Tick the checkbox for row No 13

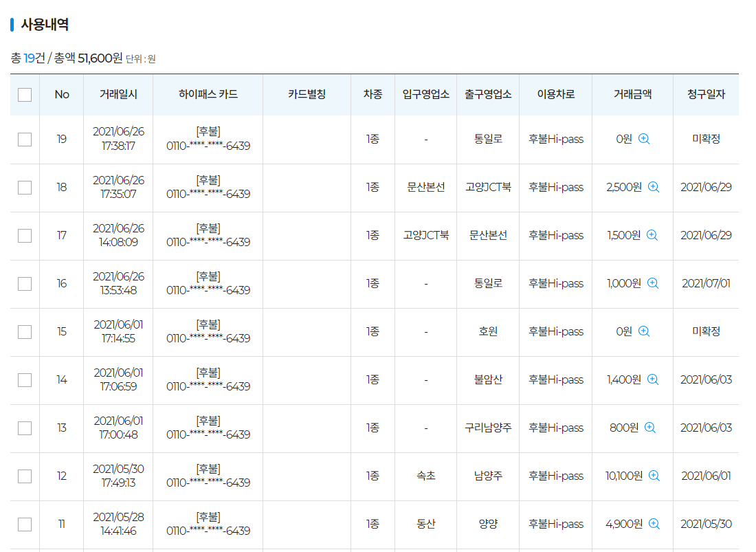(25, 428)
